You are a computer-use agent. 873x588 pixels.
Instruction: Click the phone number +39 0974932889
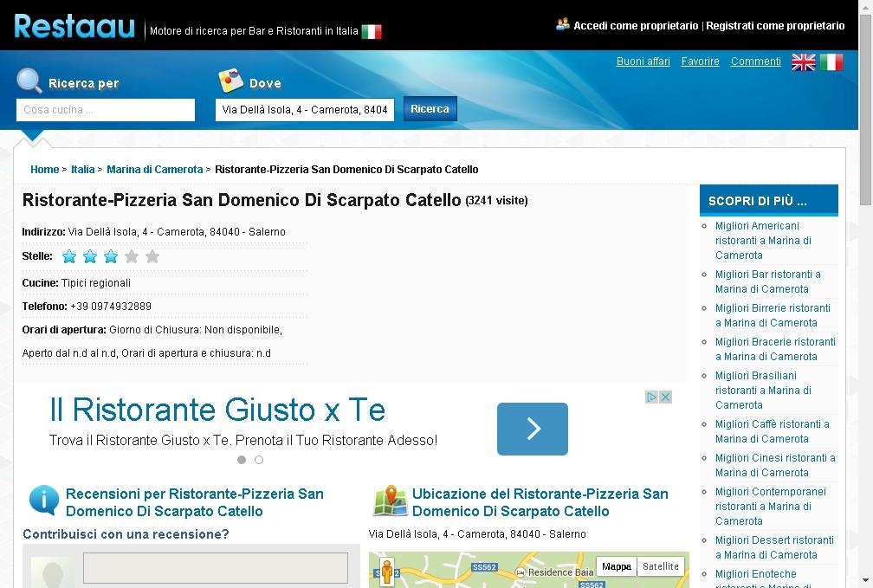(111, 307)
